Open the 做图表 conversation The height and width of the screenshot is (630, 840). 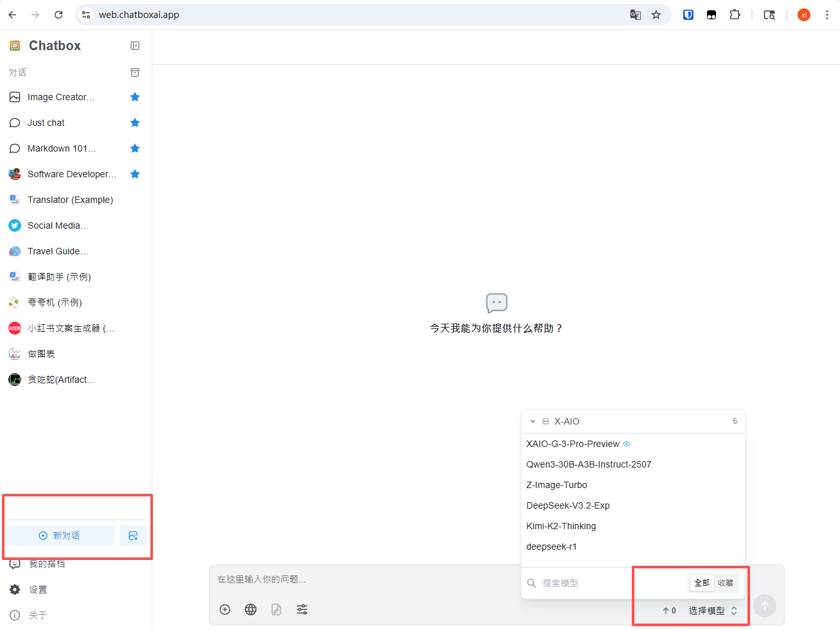41,354
